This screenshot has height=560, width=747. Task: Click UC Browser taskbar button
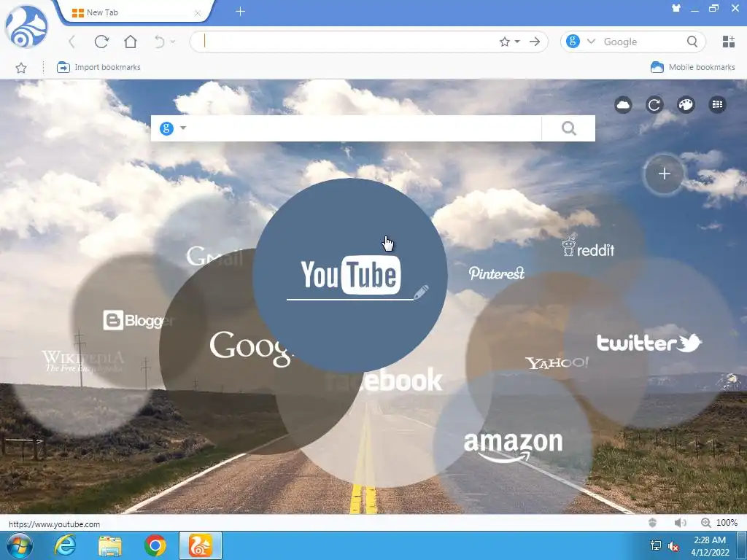[x=201, y=545]
